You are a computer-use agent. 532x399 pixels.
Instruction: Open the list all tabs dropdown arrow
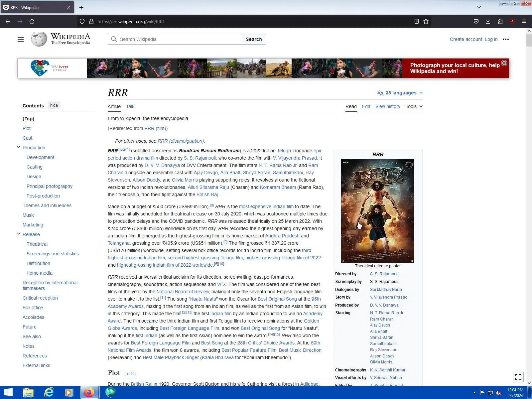[479, 7]
